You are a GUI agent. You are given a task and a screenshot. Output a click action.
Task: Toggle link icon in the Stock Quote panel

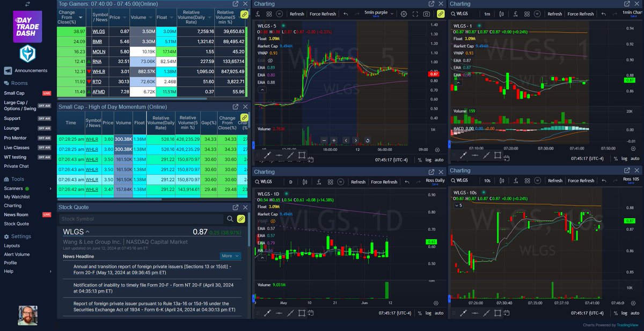click(x=241, y=219)
